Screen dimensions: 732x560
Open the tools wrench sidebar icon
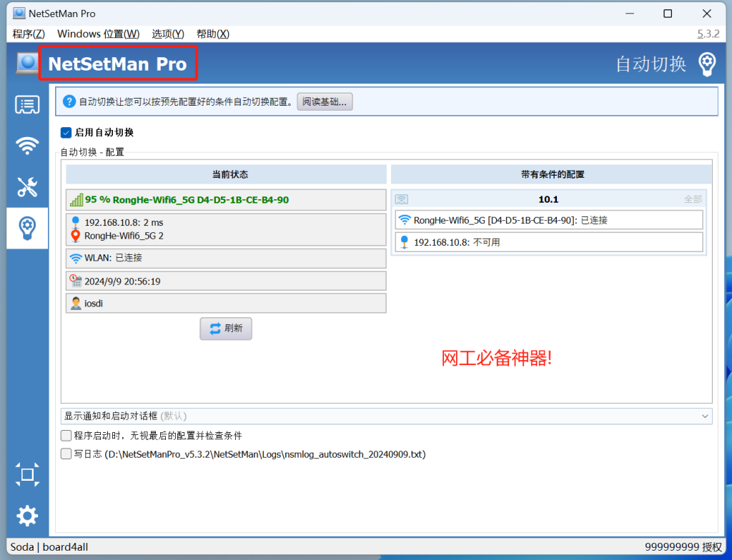point(27,187)
